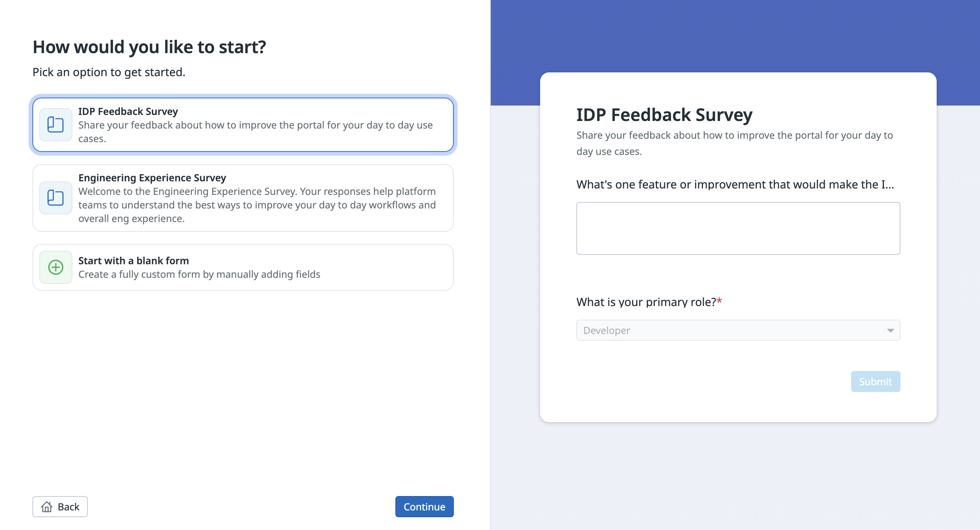Click the Engineering Experience Survey template icon
Viewport: 980px width, 530px height.
[55, 198]
